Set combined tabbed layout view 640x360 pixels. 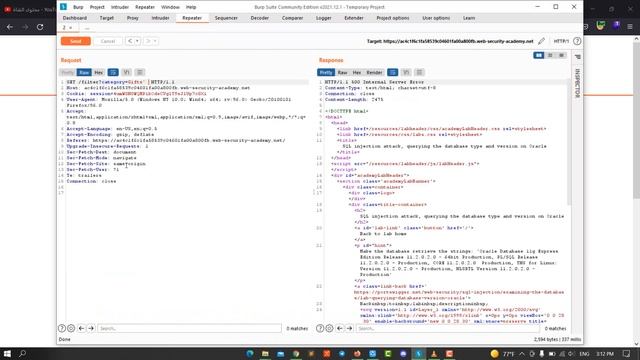click(x=561, y=55)
